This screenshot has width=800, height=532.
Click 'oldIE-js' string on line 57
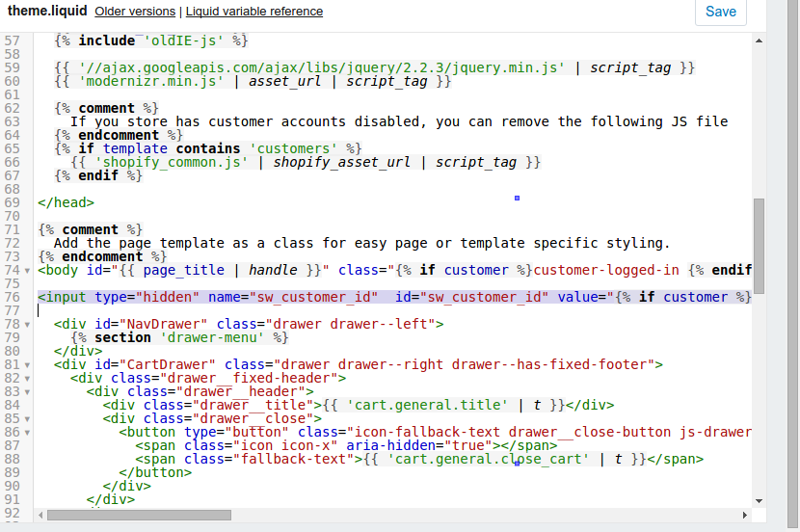pos(184,40)
